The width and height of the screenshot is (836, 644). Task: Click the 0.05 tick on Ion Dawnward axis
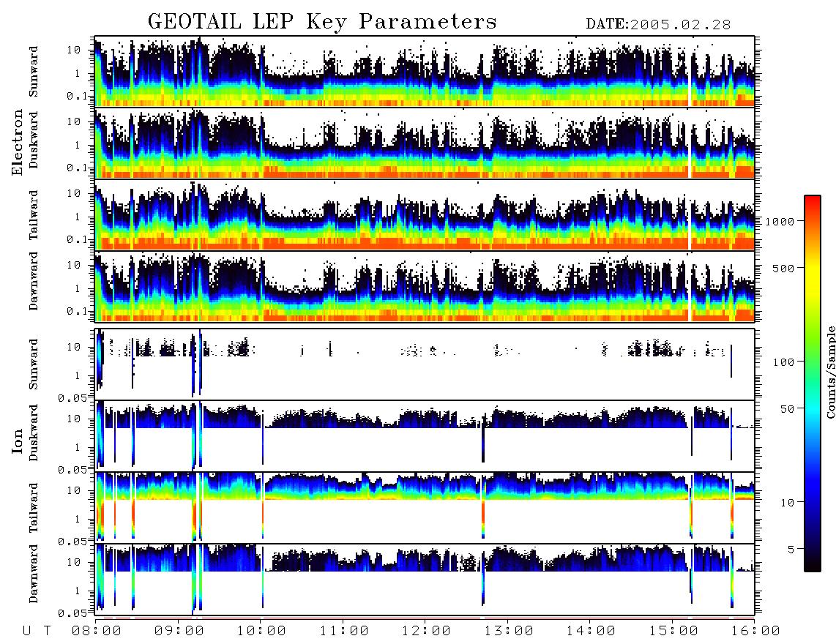73,613
